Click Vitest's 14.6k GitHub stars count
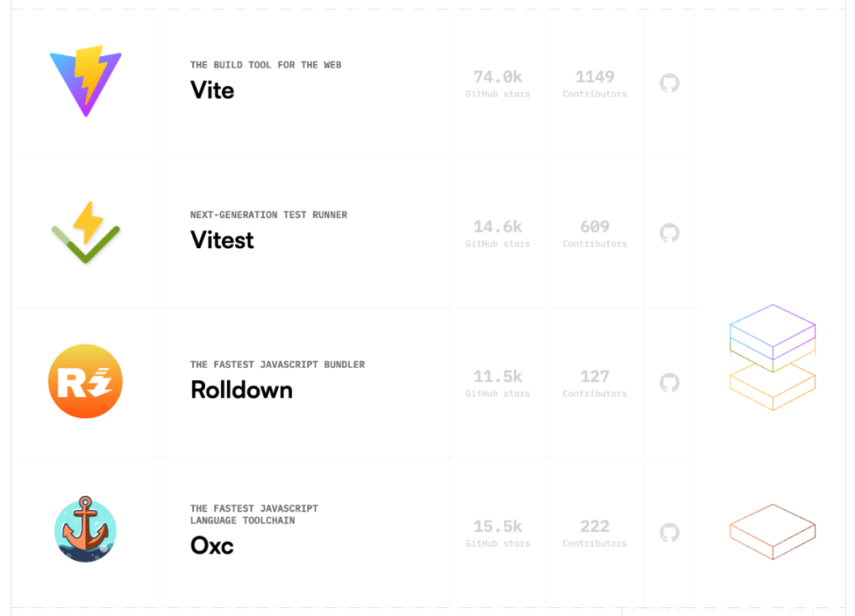 pyautogui.click(x=498, y=227)
